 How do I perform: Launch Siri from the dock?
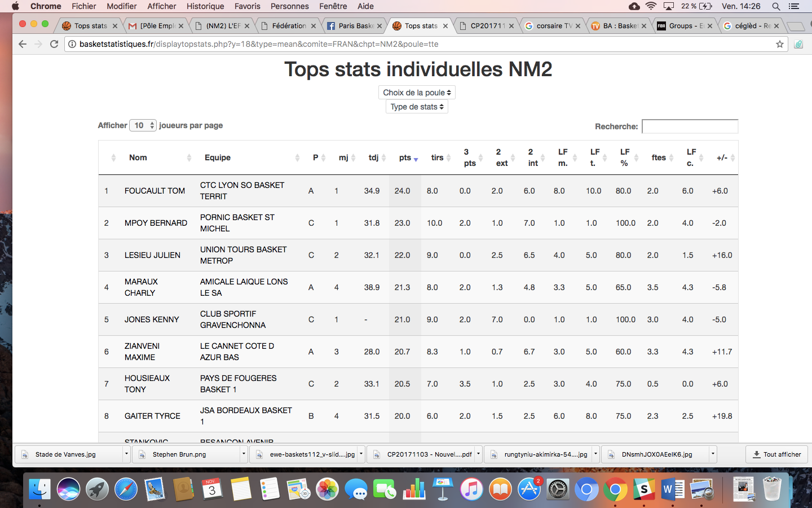click(x=68, y=489)
